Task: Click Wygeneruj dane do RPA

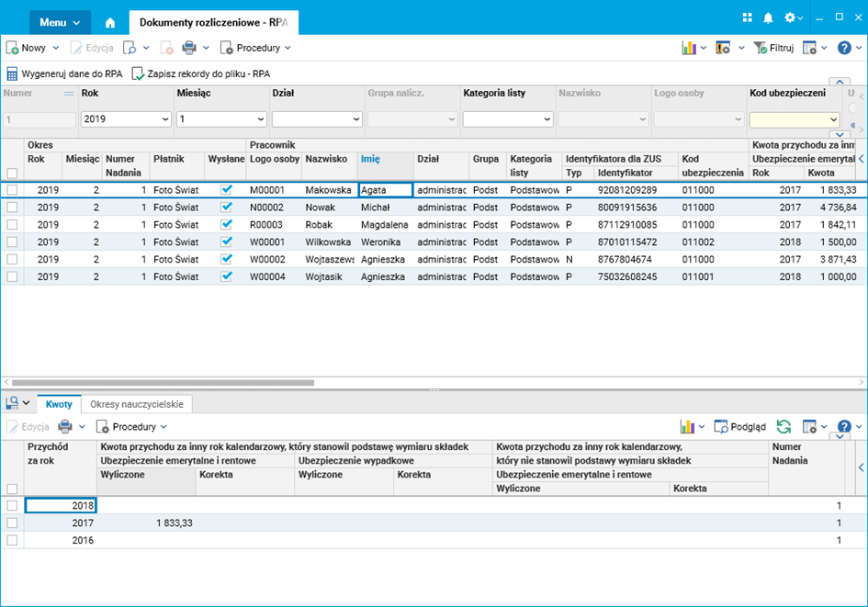Action: [64, 73]
